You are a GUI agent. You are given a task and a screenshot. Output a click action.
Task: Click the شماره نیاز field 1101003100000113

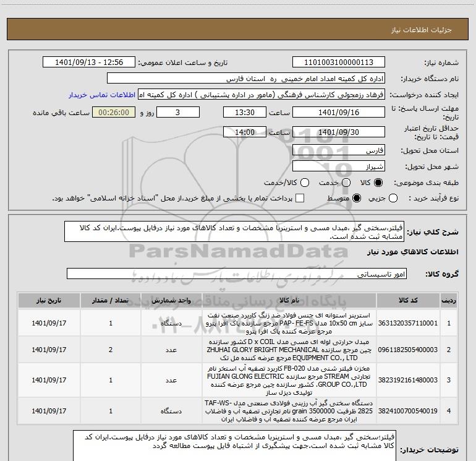pos(339,62)
